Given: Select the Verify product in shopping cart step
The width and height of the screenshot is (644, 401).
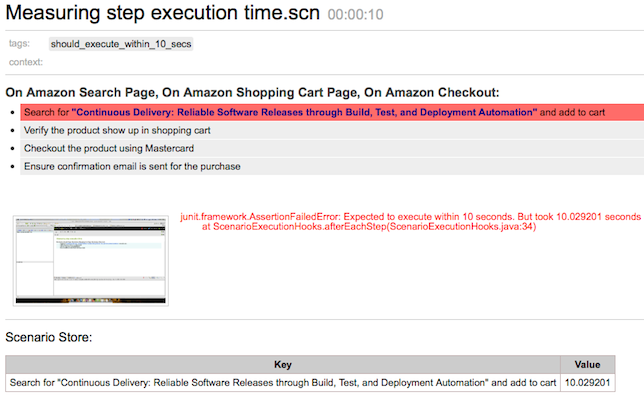Looking at the screenshot, I should click(x=117, y=131).
